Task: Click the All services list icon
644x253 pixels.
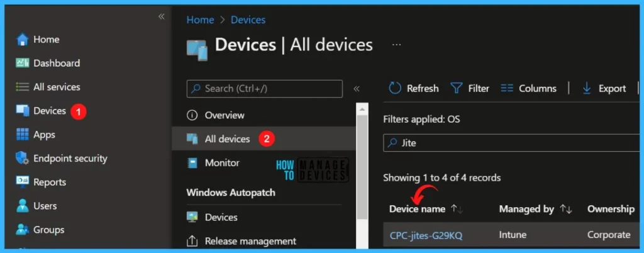Action: (x=22, y=87)
